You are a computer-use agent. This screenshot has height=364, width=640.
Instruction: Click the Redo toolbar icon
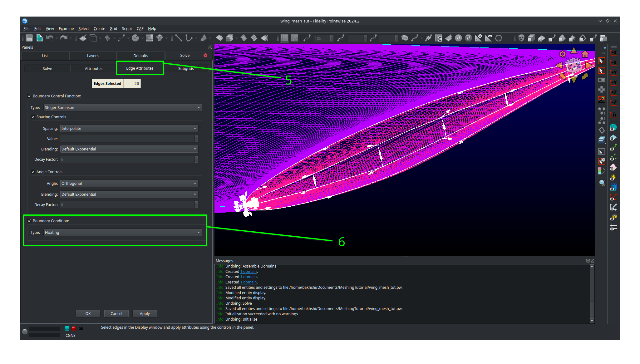click(x=64, y=38)
